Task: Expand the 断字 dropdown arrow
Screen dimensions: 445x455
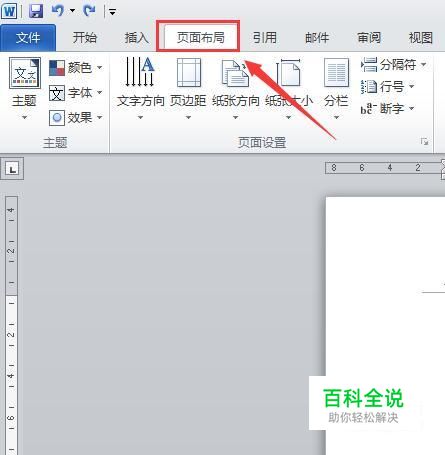Action: click(411, 108)
